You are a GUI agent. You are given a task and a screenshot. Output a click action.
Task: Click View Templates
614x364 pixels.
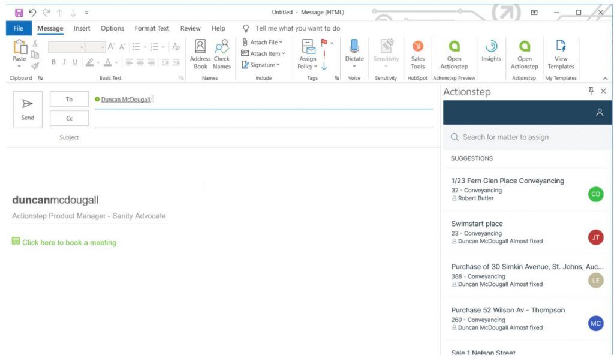coord(561,55)
